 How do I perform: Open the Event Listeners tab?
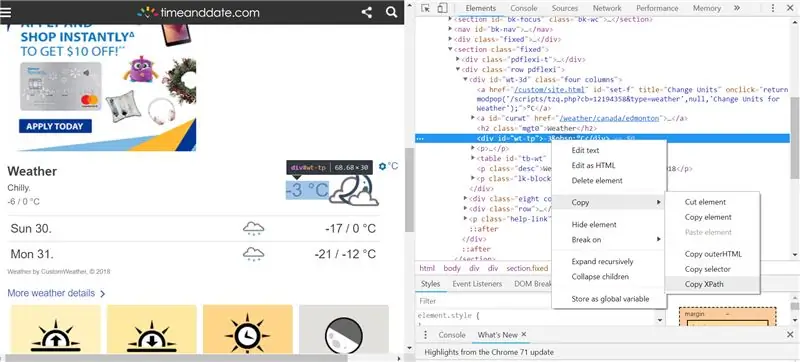coord(477,284)
